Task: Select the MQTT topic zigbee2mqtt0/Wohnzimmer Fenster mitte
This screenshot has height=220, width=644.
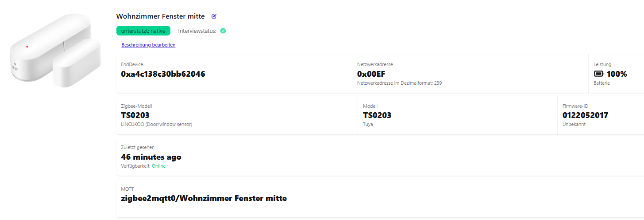Action: [204, 198]
